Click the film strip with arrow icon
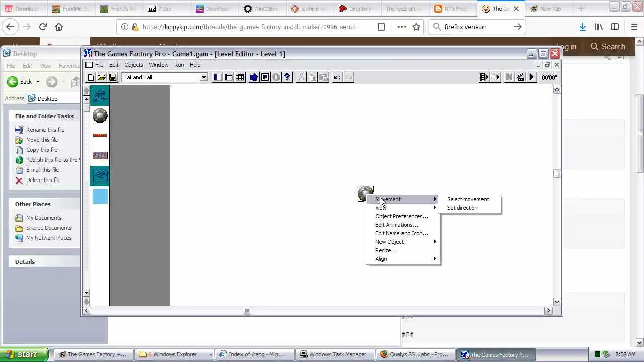This screenshot has width=644, height=362. pyautogui.click(x=496, y=77)
